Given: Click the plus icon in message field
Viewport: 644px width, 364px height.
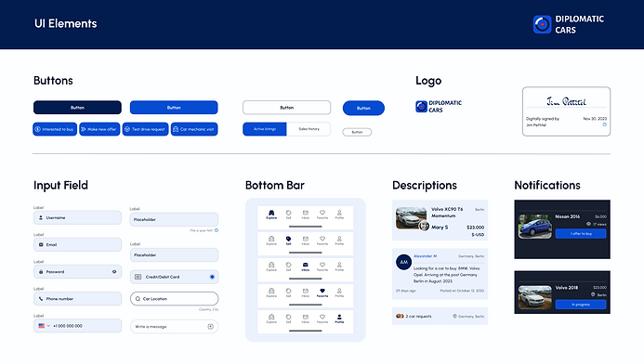Looking at the screenshot, I should 210,327.
